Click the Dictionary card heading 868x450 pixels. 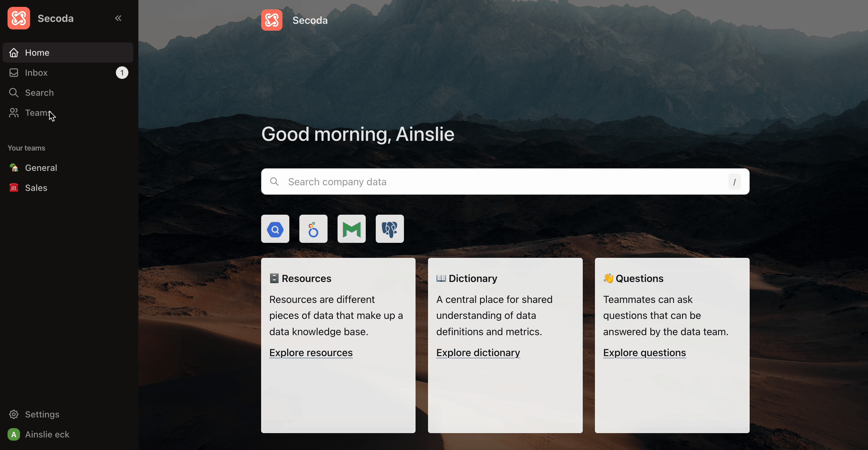tap(467, 279)
